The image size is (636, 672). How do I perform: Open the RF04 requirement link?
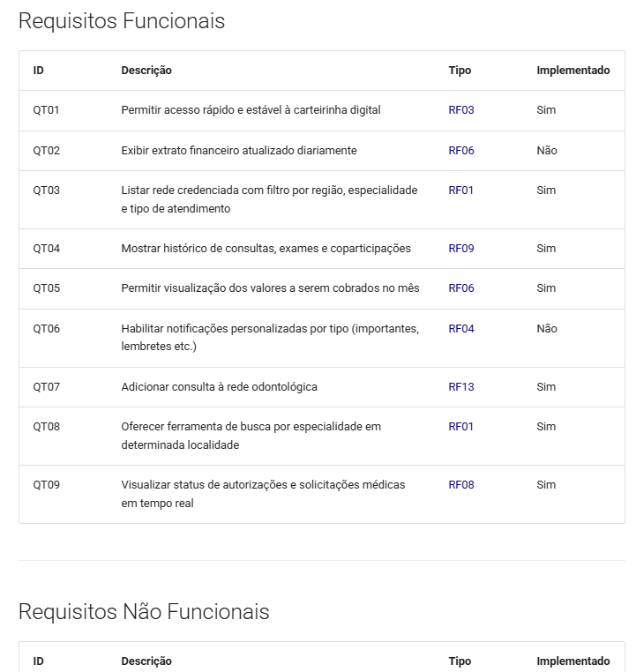tap(461, 329)
